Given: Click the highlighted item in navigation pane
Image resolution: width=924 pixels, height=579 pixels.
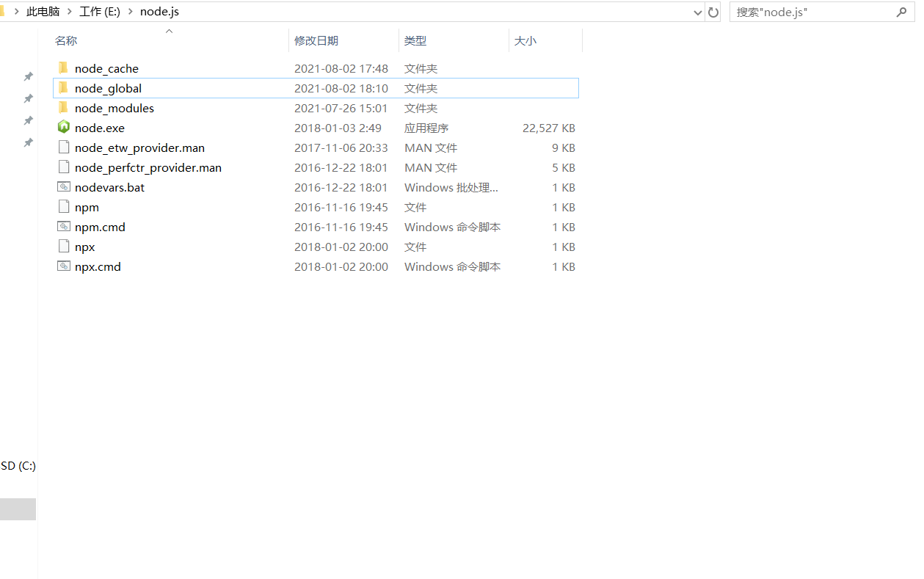Looking at the screenshot, I should click(x=18, y=509).
